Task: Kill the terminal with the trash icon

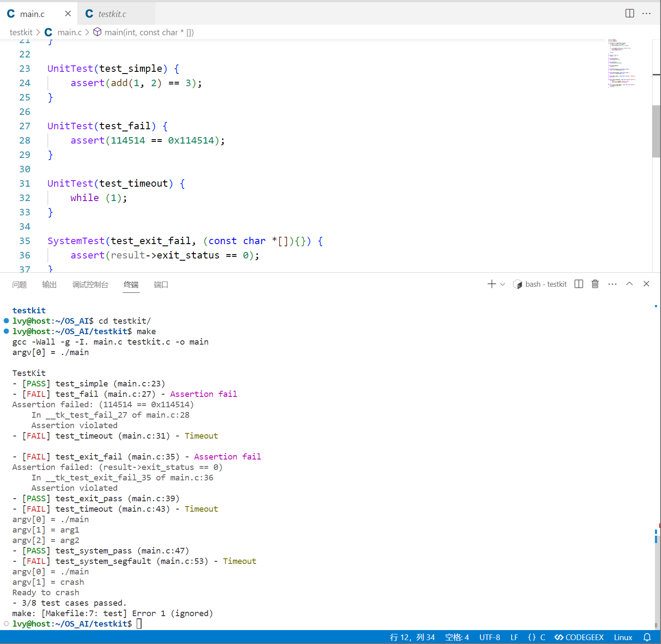Action: [595, 284]
